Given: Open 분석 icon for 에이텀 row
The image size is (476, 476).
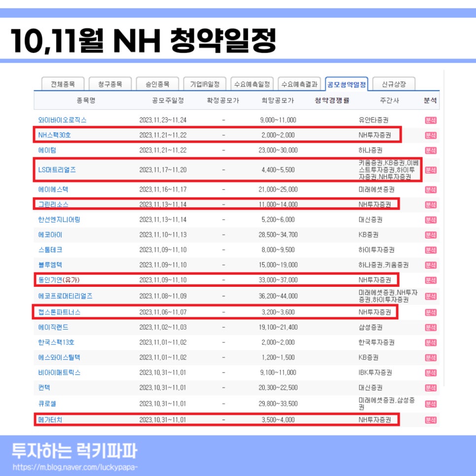Looking at the screenshot, I should 431,151.
